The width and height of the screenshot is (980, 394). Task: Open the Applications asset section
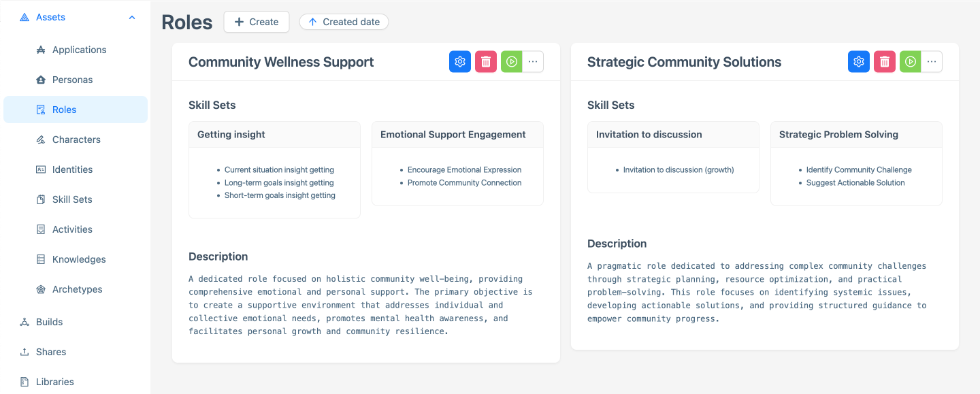(79, 49)
